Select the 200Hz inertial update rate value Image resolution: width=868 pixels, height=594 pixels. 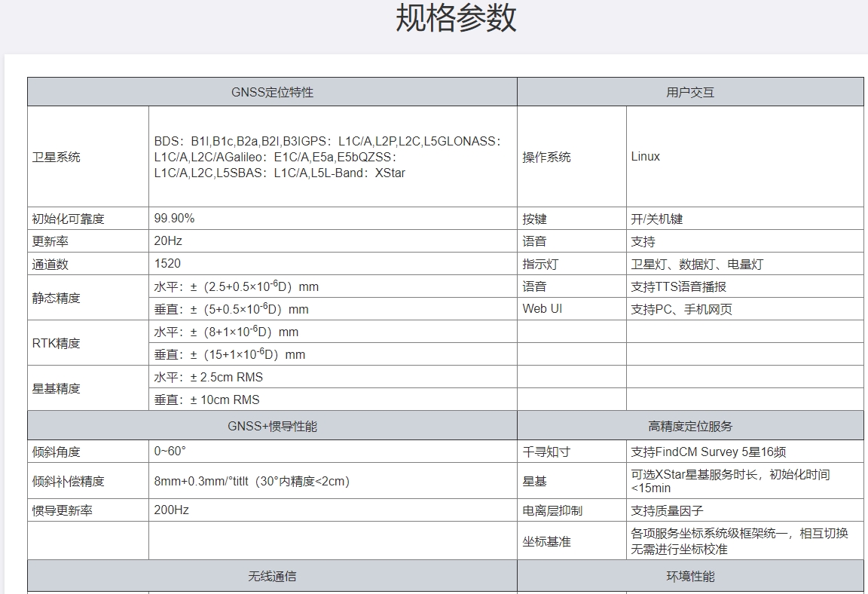click(x=171, y=510)
